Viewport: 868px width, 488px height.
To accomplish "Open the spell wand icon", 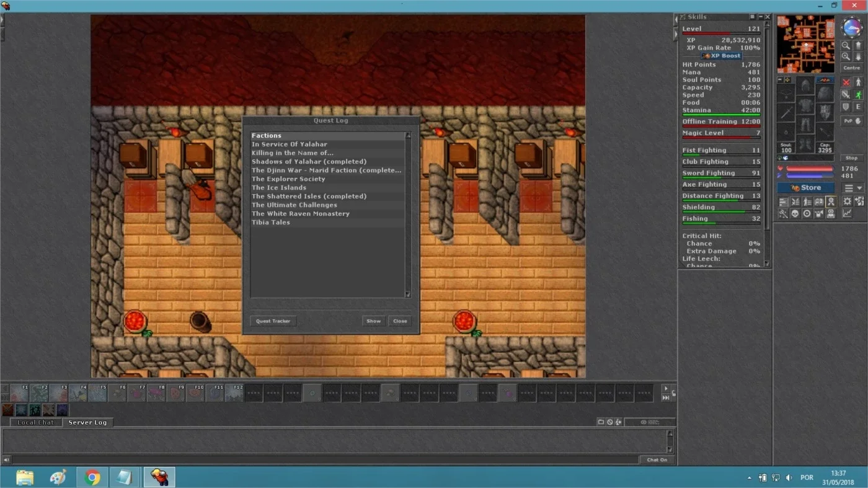I will [x=784, y=213].
